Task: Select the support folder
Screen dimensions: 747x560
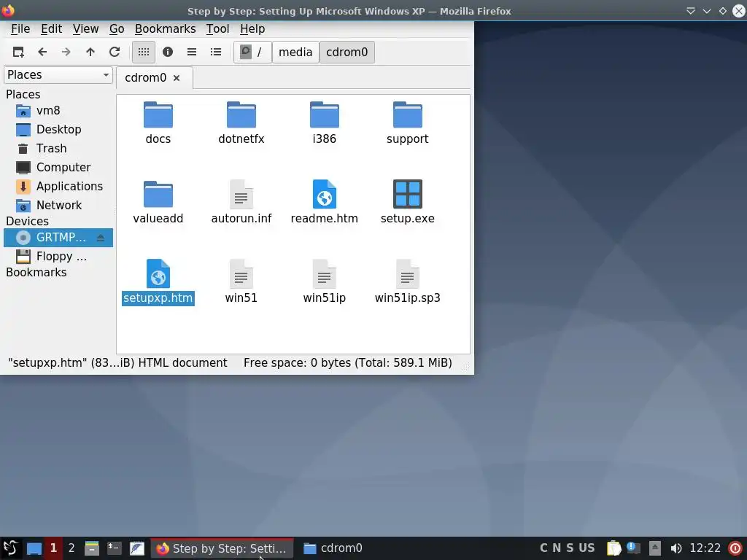Action: coord(407,122)
